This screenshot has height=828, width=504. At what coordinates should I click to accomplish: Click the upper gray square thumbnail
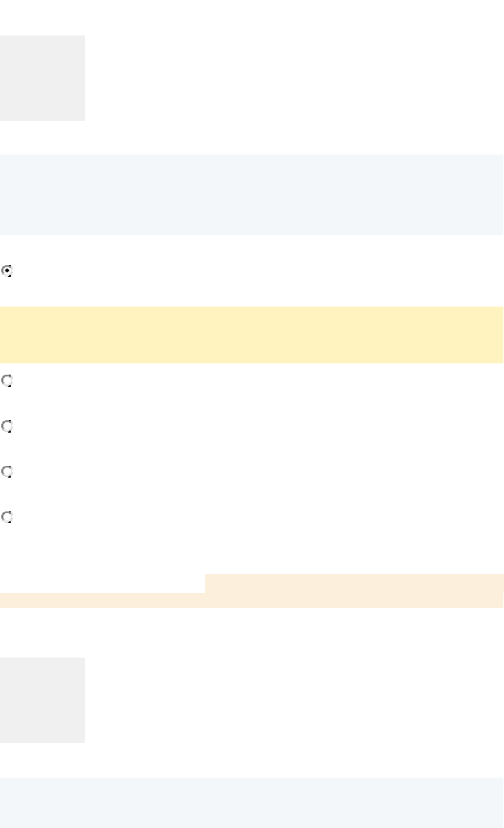[x=43, y=78]
